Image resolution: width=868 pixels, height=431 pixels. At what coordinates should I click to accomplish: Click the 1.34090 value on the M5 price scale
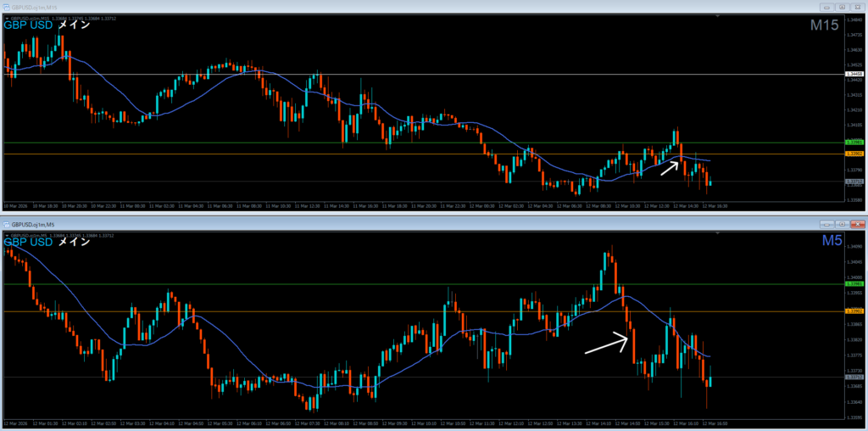pyautogui.click(x=854, y=246)
